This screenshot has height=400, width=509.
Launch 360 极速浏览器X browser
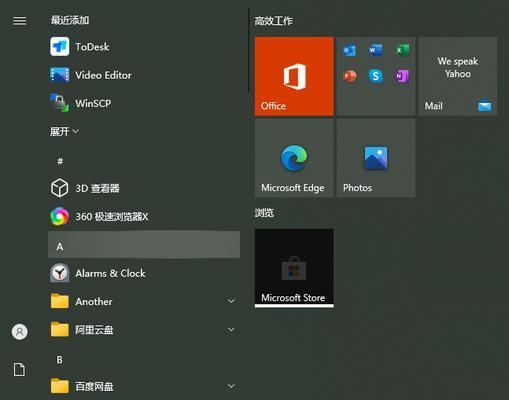[144, 217]
